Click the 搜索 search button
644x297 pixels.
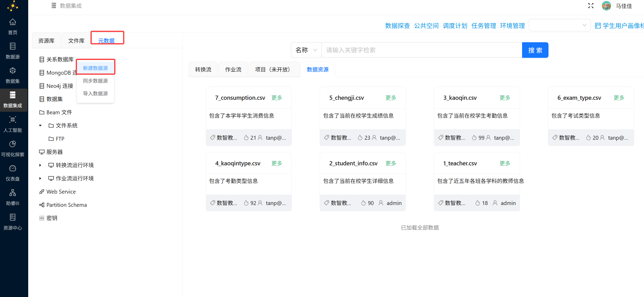[535, 50]
